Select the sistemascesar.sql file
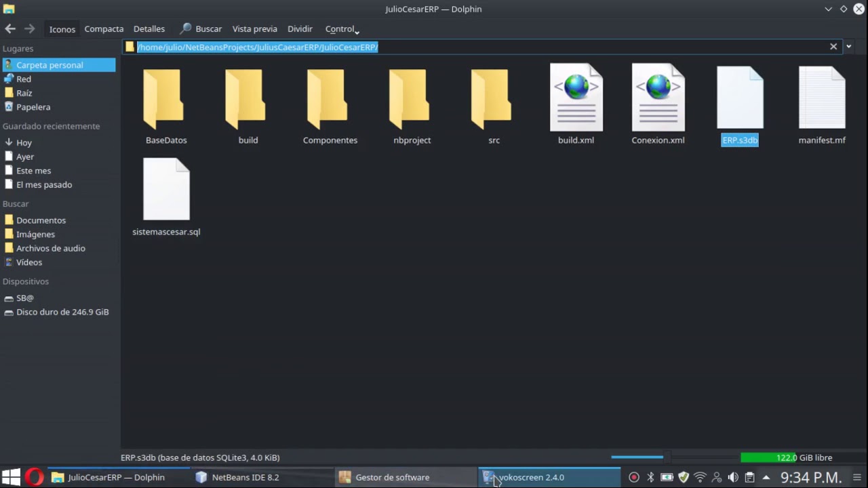868x488 pixels. [166, 197]
